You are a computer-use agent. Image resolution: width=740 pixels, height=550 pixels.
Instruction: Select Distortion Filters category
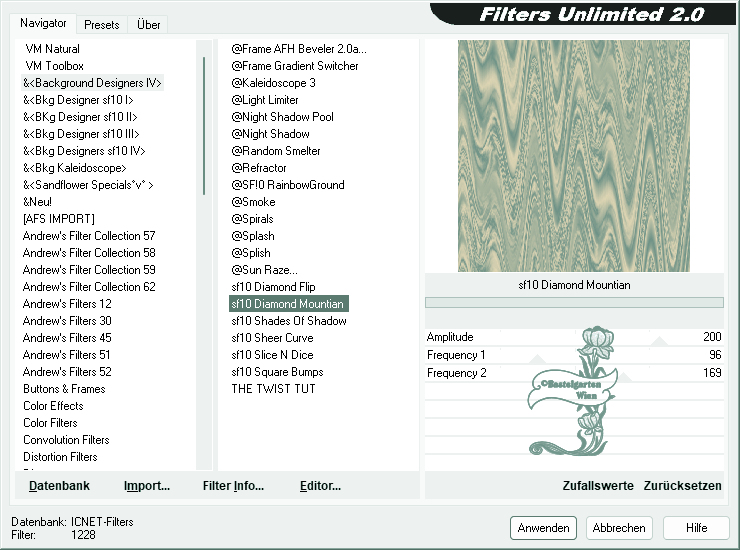coord(60,457)
